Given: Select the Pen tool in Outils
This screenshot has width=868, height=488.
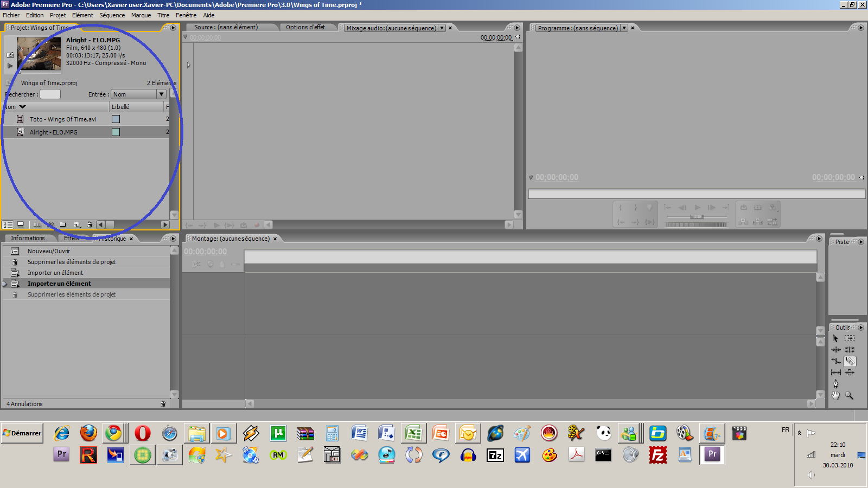Looking at the screenshot, I should tap(835, 384).
